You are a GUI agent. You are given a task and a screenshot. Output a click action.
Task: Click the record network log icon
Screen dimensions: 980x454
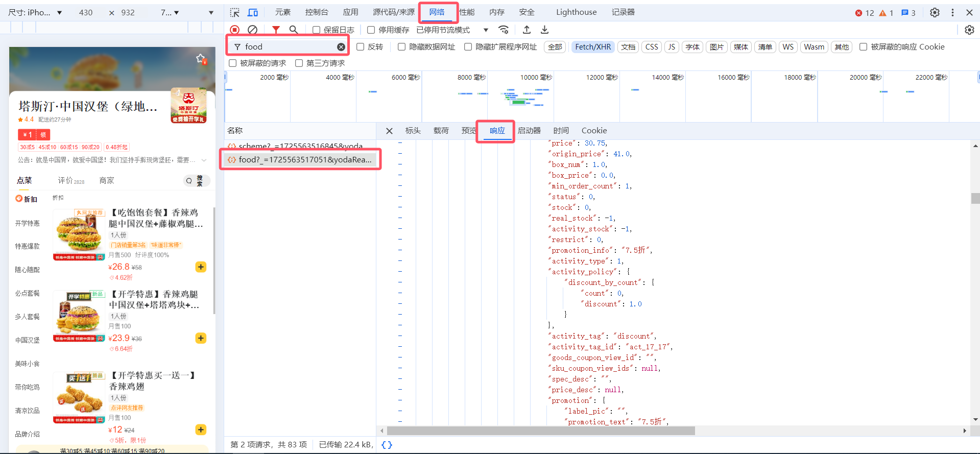pyautogui.click(x=234, y=30)
